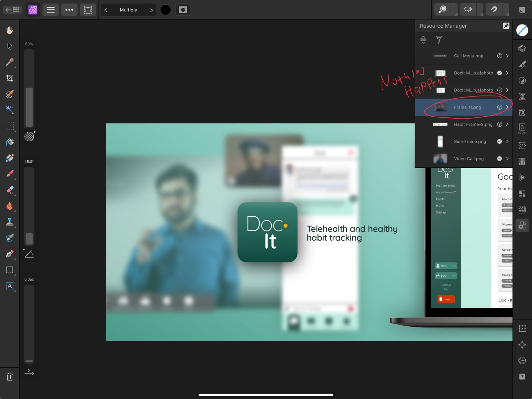Image resolution: width=532 pixels, height=399 pixels.
Task: Go back to the documents gallery
Action: point(12,10)
